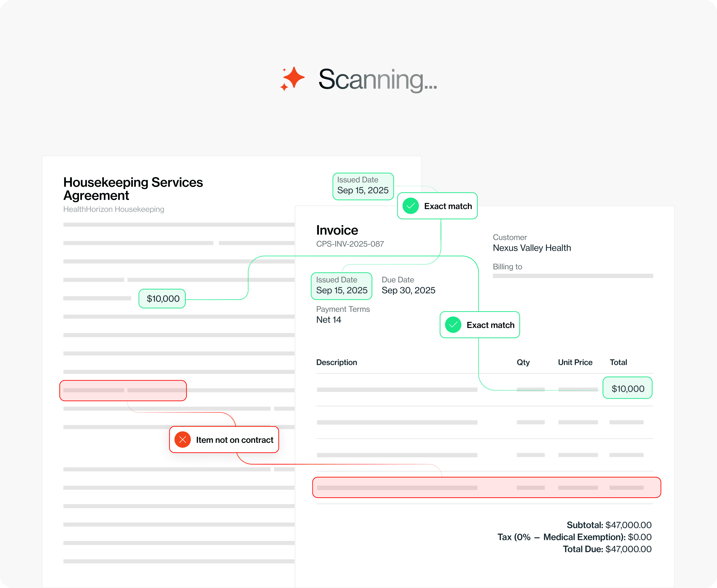Click the Total Due $47,000.00 line
Screen dimensions: 717x588
point(607,549)
